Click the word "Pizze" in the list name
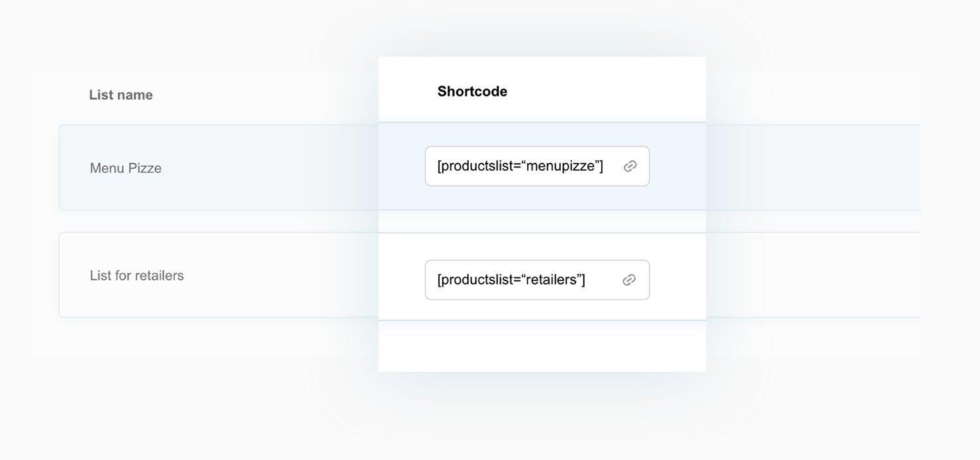This screenshot has width=980, height=460. click(145, 168)
